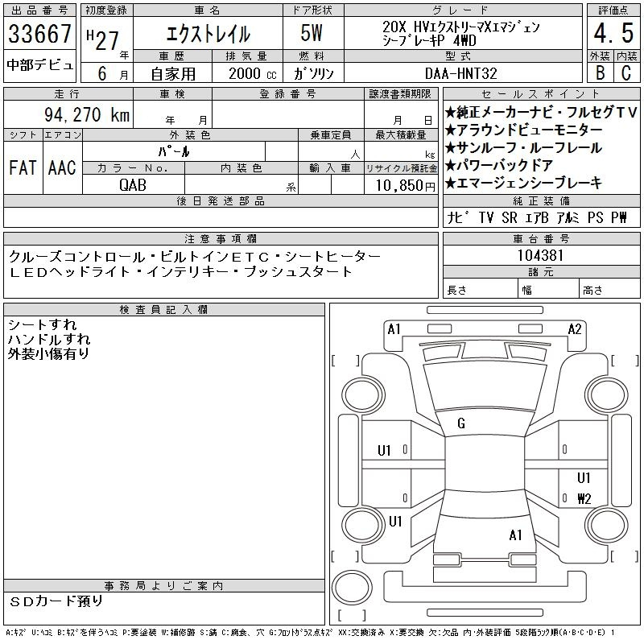Select sales point 純正メーカーナビ・フルセグTV

[541, 112]
